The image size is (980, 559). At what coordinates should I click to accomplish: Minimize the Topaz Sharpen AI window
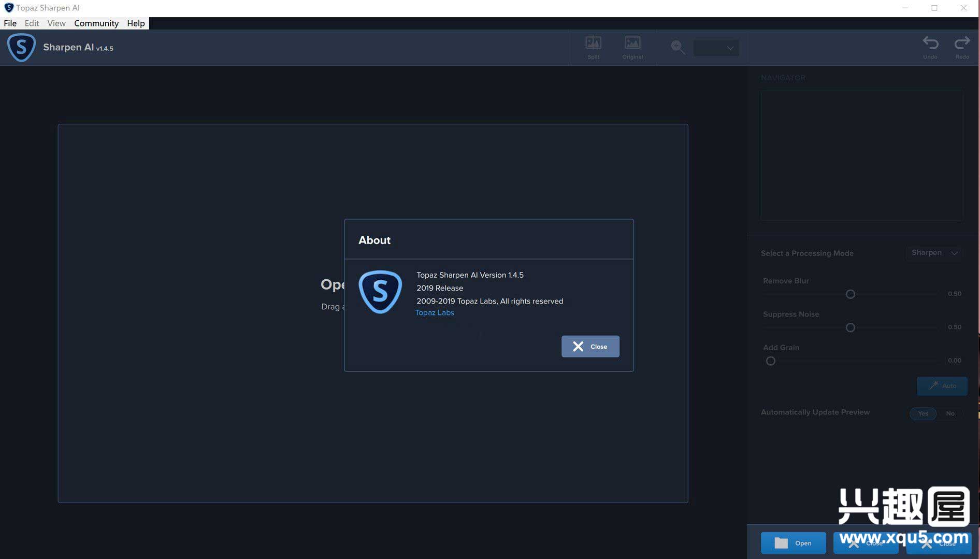click(905, 8)
